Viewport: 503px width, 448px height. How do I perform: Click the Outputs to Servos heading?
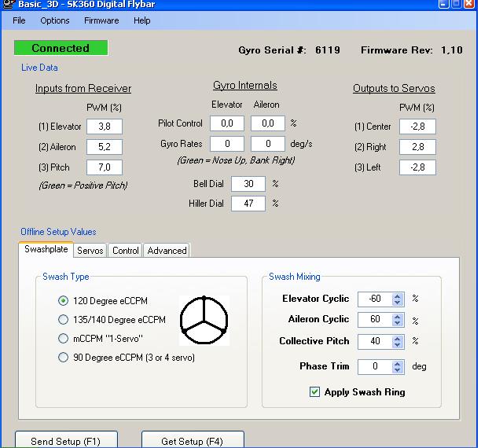pyautogui.click(x=394, y=88)
